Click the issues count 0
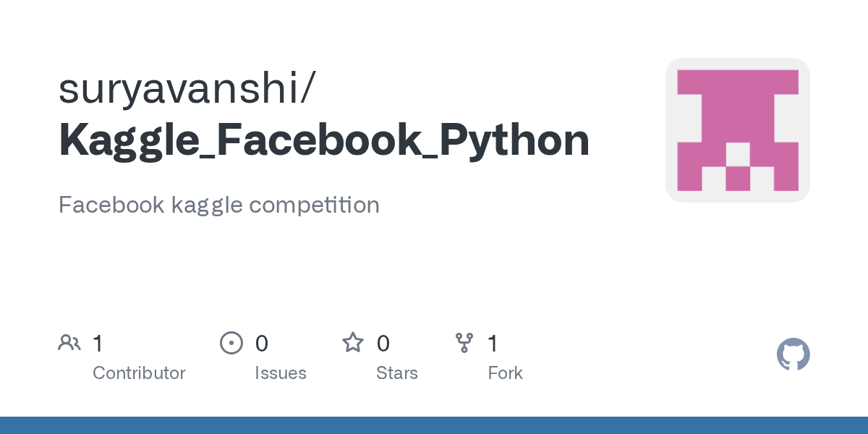This screenshot has height=434, width=868. [262, 344]
